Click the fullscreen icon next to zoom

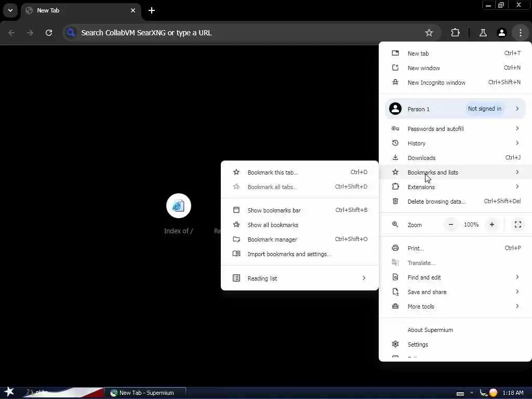point(518,224)
